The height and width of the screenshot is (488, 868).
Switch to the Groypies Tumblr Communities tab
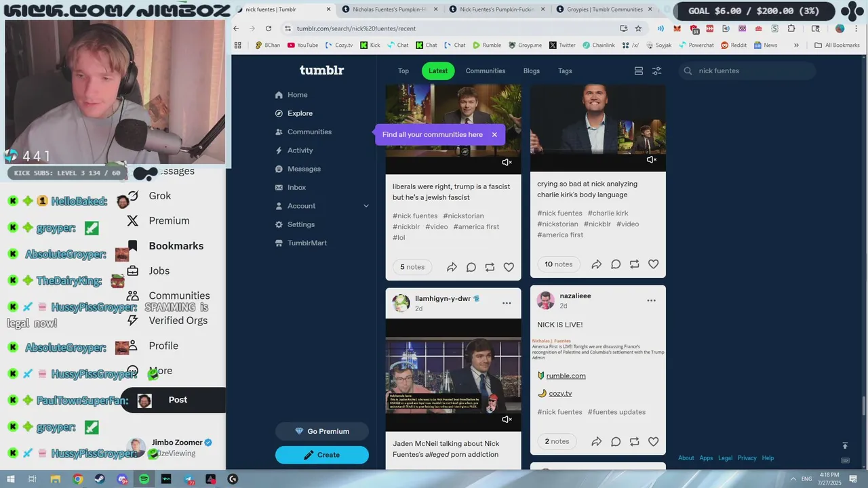603,9
